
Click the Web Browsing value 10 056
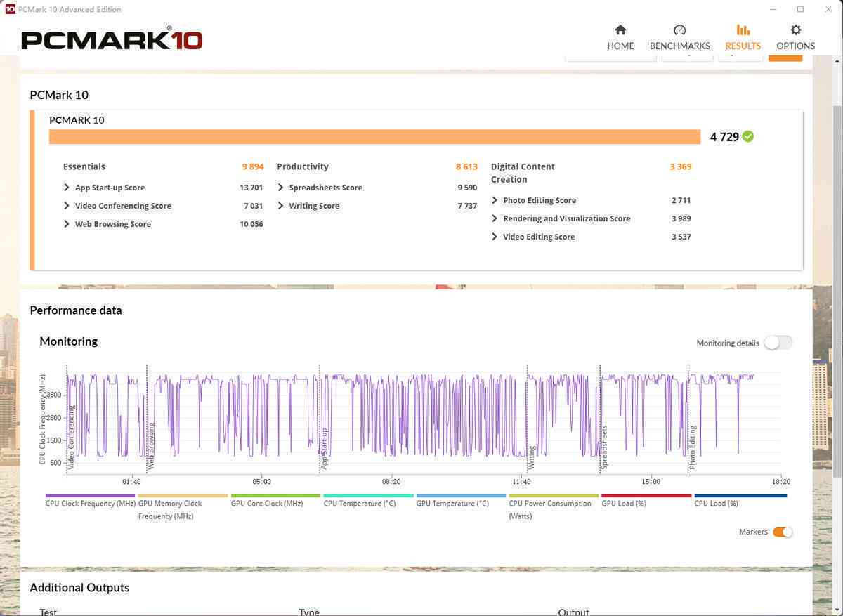tap(251, 224)
